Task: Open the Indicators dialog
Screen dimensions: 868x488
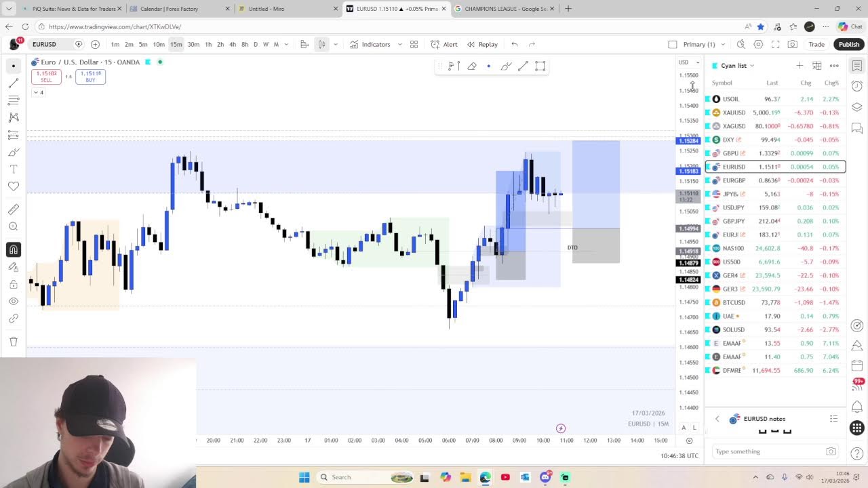Action: coord(370,44)
